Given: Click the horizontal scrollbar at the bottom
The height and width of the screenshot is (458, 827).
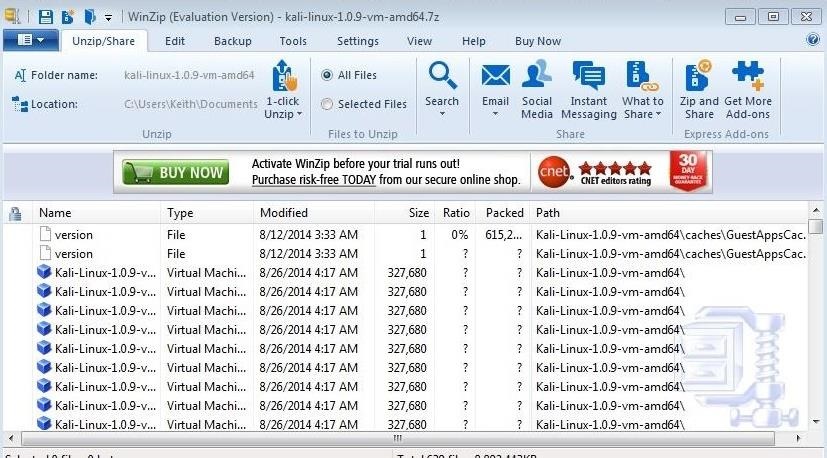Looking at the screenshot, I should (398, 438).
